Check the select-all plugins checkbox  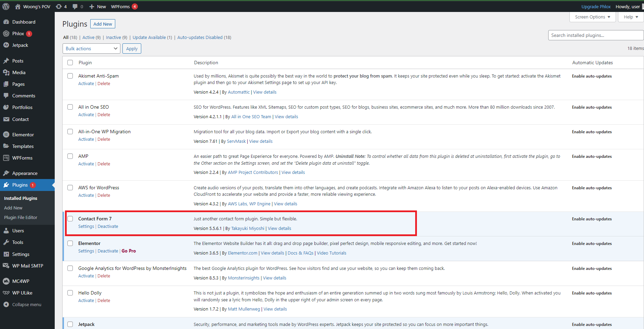(x=70, y=63)
